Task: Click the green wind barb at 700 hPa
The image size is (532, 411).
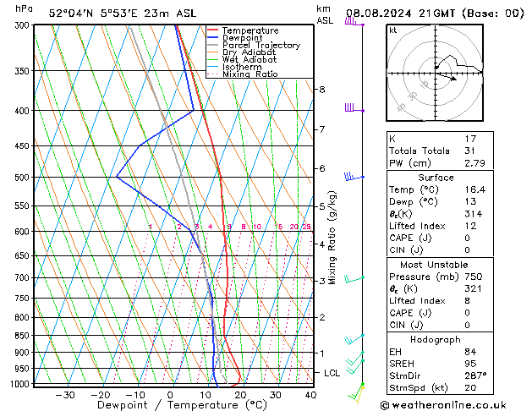Action: pyautogui.click(x=354, y=279)
